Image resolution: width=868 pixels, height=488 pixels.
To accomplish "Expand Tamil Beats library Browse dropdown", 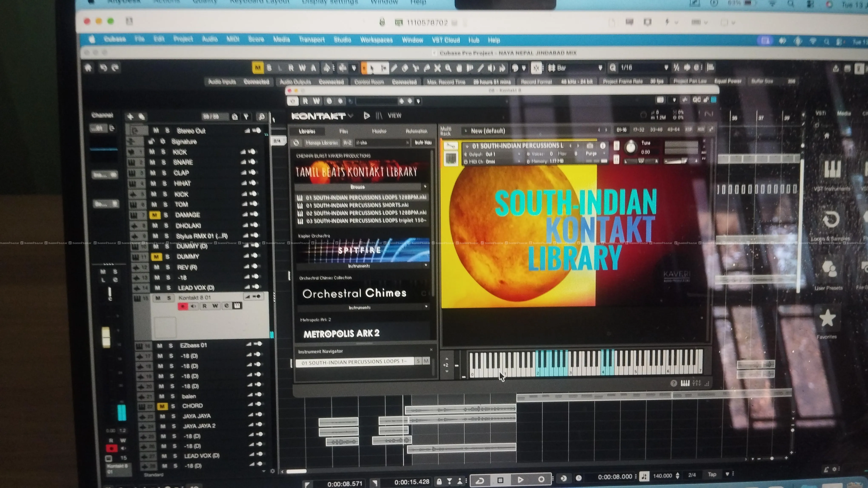I will [425, 186].
